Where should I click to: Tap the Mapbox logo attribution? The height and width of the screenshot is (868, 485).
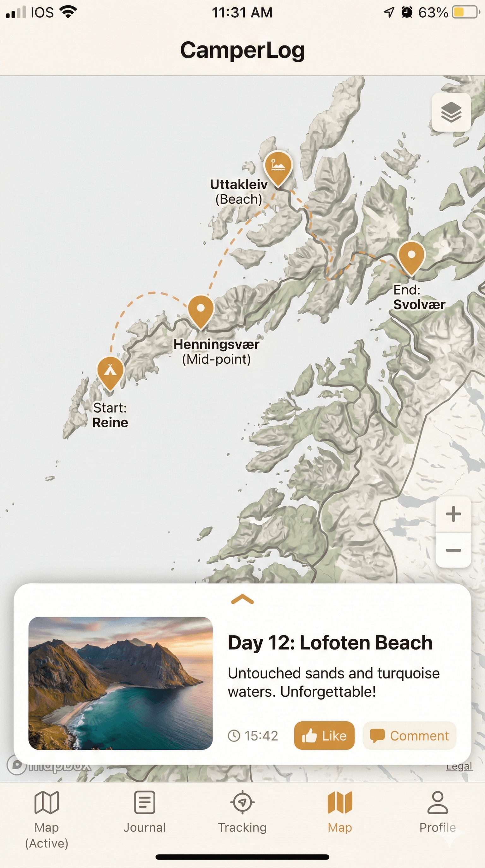point(49,765)
